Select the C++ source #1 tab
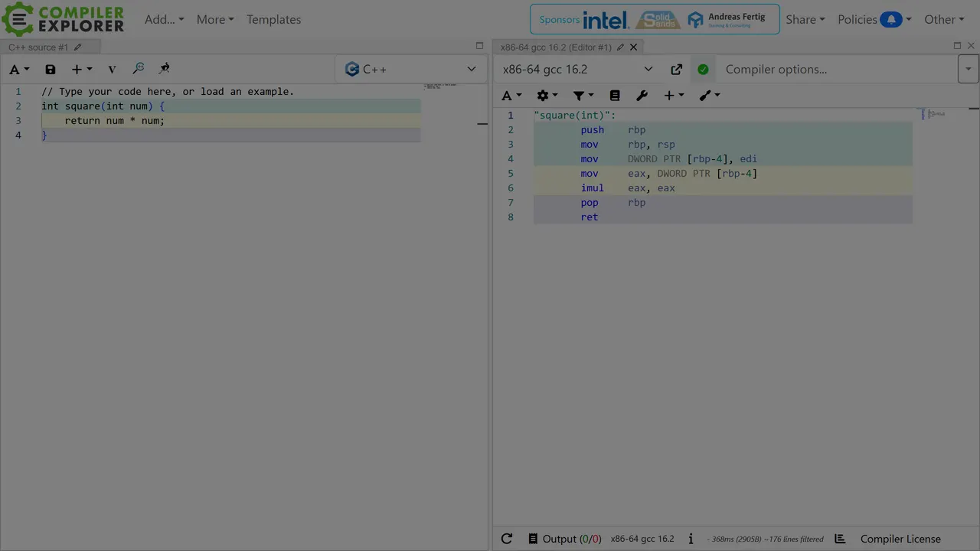980x551 pixels. coord(38,47)
